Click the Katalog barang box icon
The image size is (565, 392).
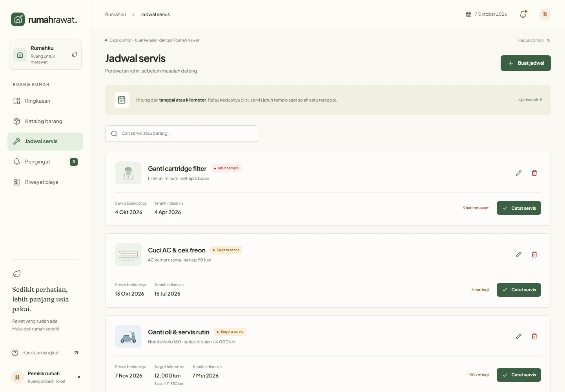coord(16,121)
